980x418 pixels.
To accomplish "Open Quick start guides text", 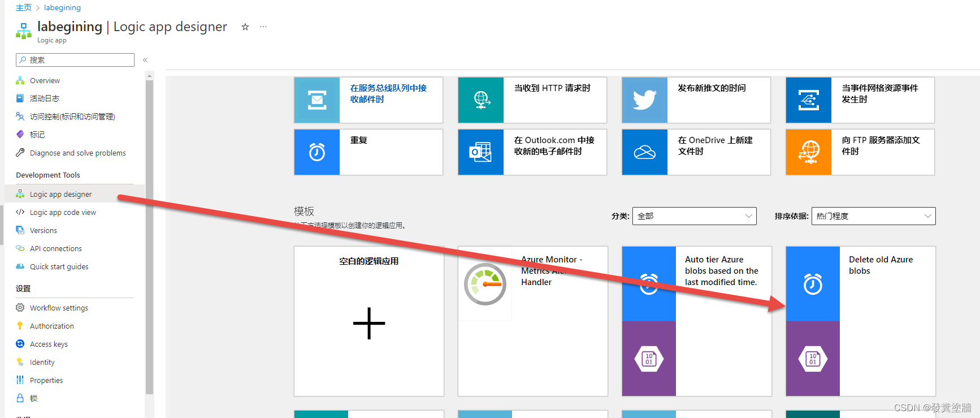I will (59, 266).
